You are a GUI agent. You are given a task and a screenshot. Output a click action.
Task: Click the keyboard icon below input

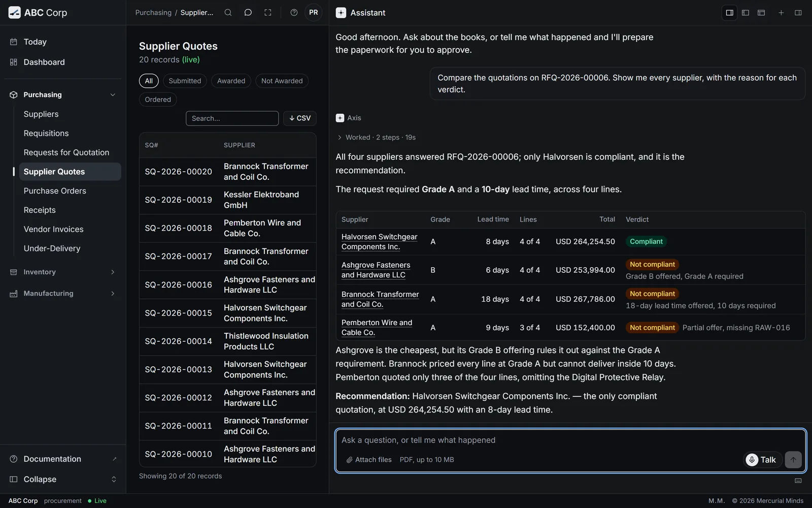click(798, 481)
